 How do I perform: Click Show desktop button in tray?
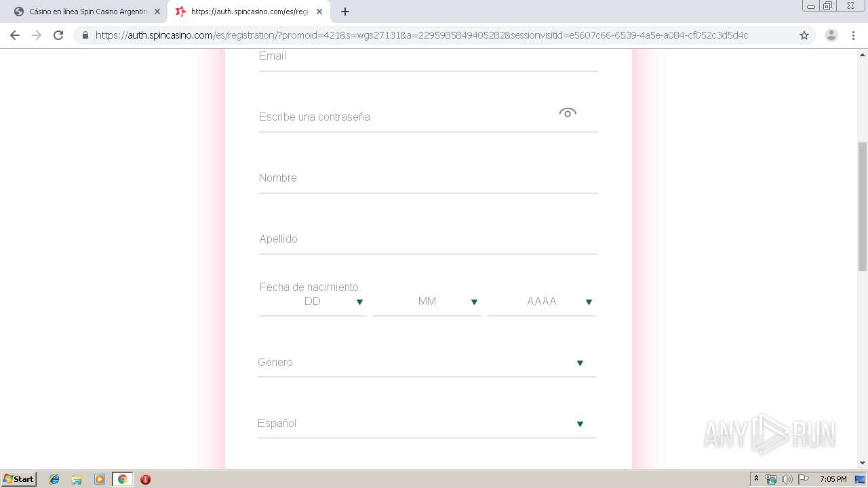[x=860, y=479]
